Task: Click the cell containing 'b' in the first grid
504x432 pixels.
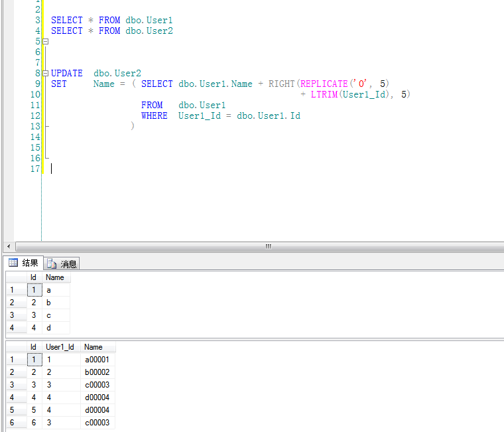Action: click(x=56, y=303)
